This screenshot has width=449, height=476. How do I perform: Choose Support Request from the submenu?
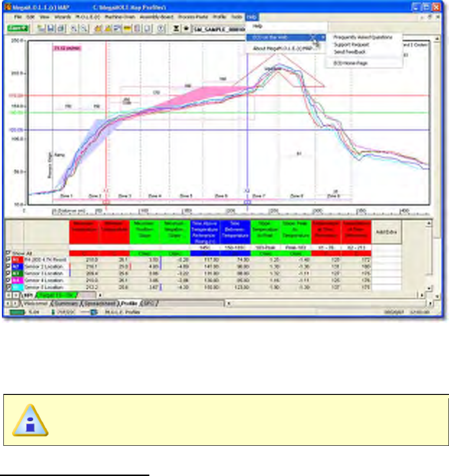[x=351, y=45]
